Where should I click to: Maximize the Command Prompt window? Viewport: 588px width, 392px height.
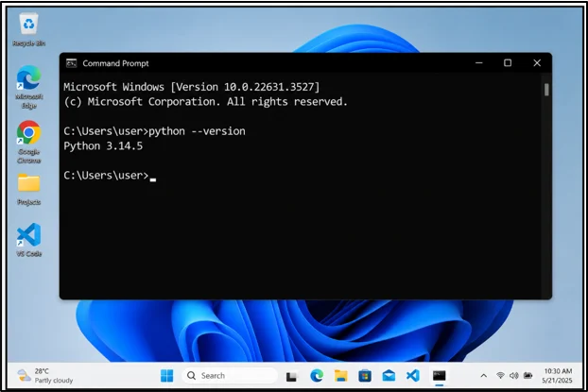(508, 63)
